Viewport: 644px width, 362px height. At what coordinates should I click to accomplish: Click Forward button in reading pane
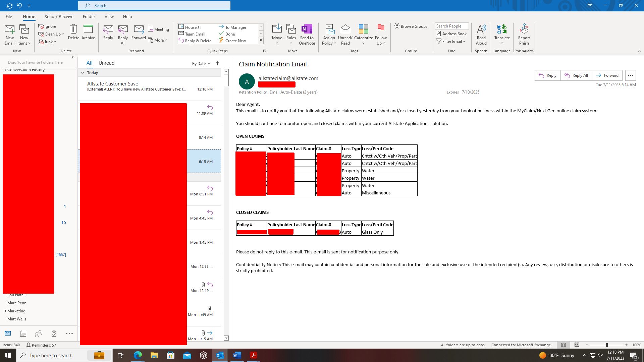pos(607,75)
